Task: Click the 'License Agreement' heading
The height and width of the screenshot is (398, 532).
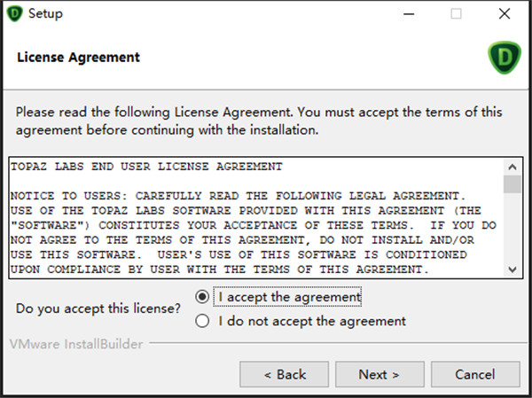Action: tap(78, 58)
